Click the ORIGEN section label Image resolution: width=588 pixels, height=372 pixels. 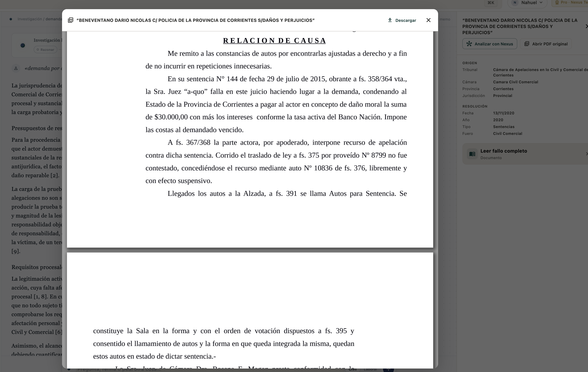tap(470, 63)
